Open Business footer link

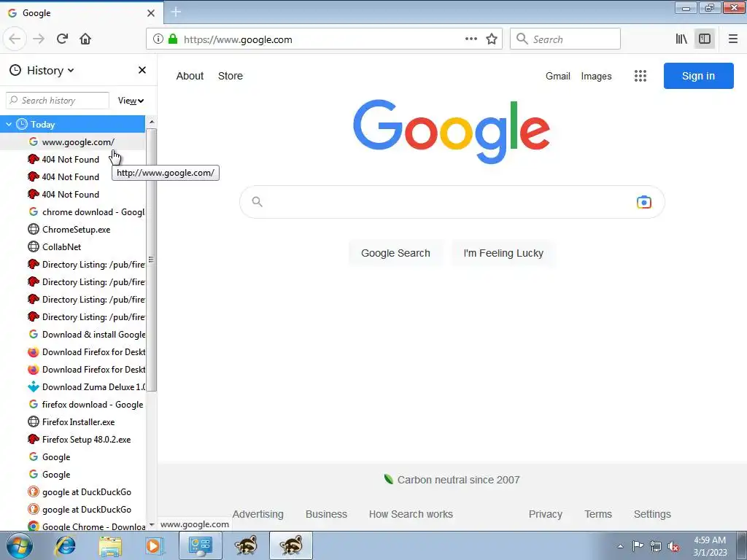pyautogui.click(x=326, y=514)
